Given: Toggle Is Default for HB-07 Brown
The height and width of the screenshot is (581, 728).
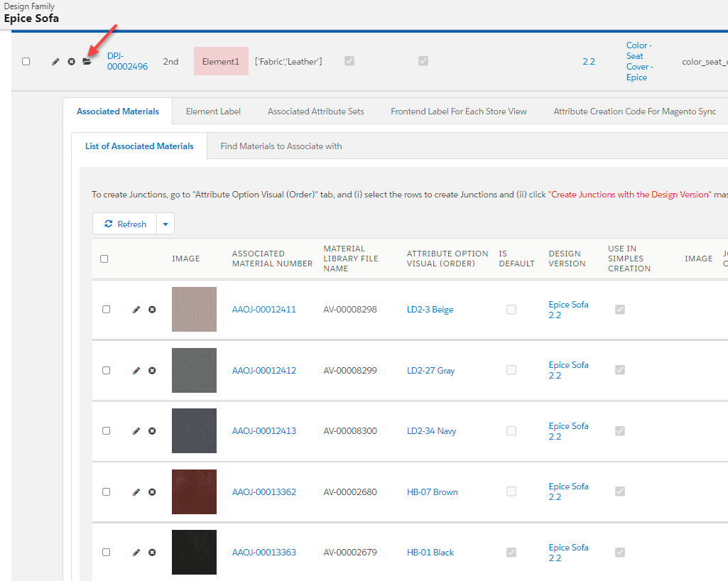Looking at the screenshot, I should (x=511, y=492).
